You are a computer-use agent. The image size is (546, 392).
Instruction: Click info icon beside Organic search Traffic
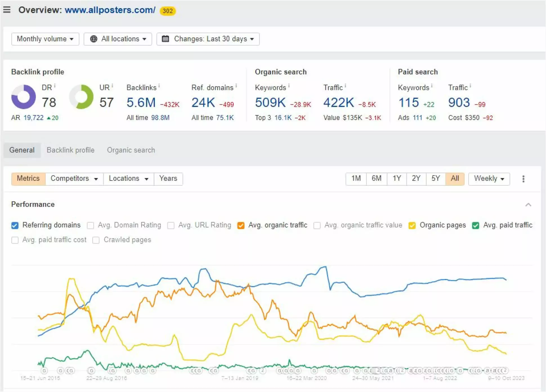coord(345,86)
